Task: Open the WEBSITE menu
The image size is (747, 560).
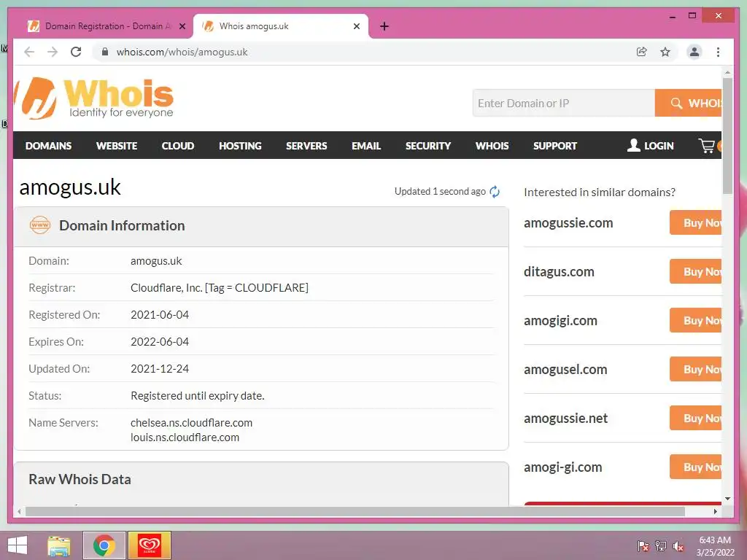Action: (x=117, y=146)
